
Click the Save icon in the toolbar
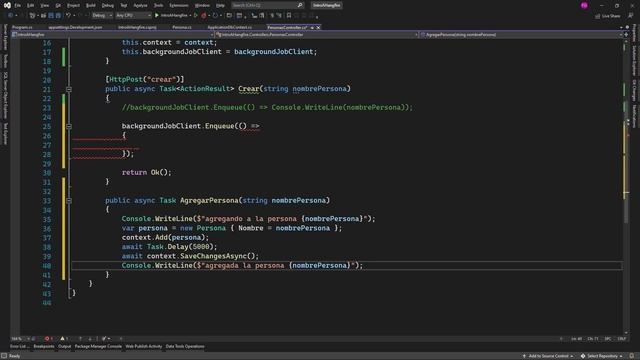[51, 16]
